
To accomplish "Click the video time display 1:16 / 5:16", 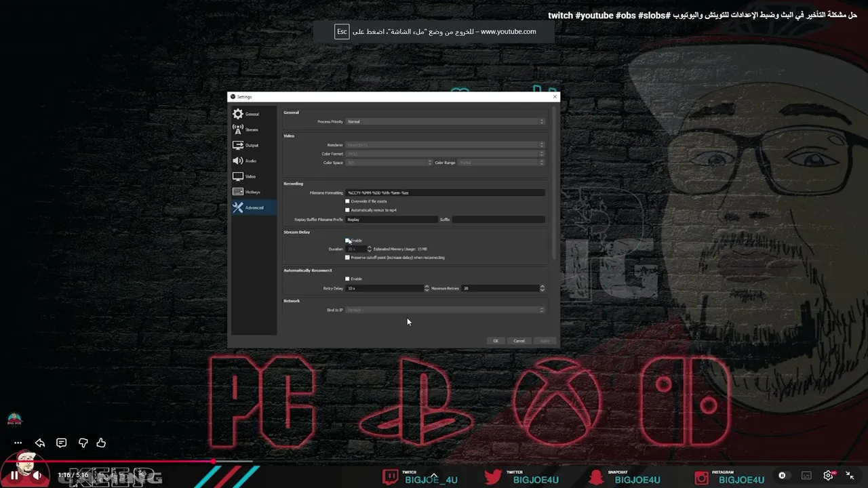I will tap(73, 475).
